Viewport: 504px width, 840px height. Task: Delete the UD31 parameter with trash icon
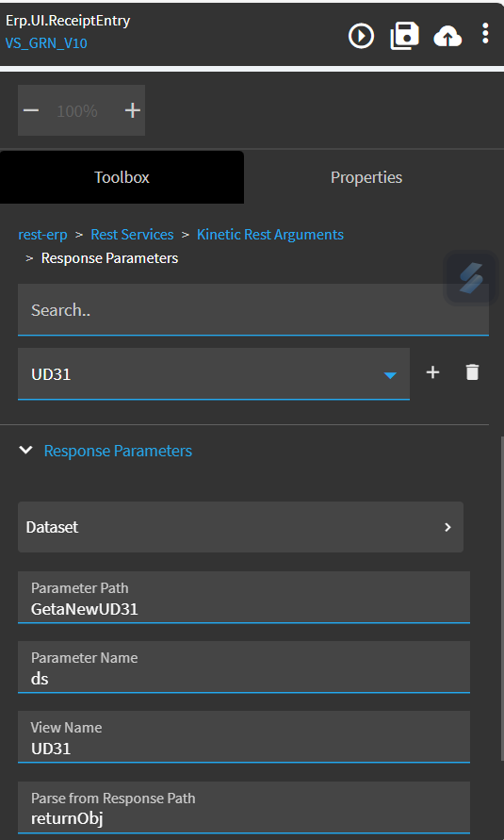(472, 371)
